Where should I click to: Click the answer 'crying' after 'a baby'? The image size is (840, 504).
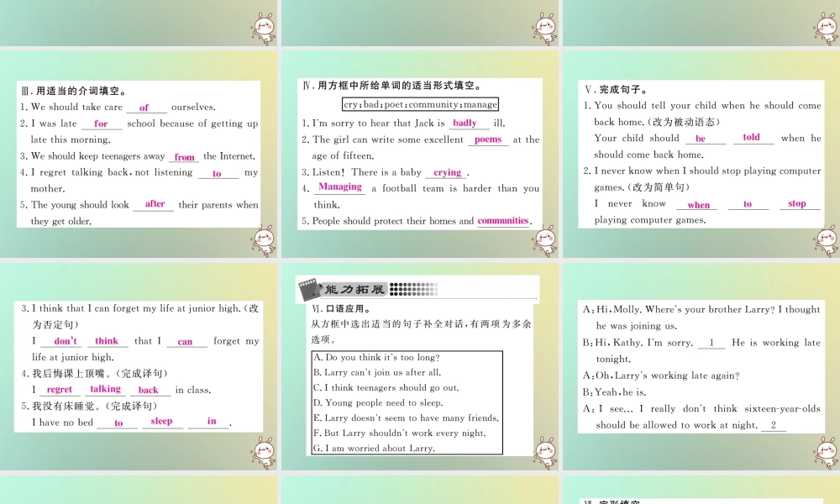pos(448,172)
